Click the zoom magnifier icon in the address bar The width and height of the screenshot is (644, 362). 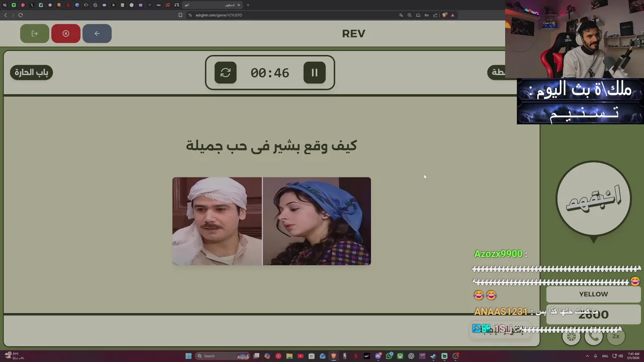tap(410, 15)
